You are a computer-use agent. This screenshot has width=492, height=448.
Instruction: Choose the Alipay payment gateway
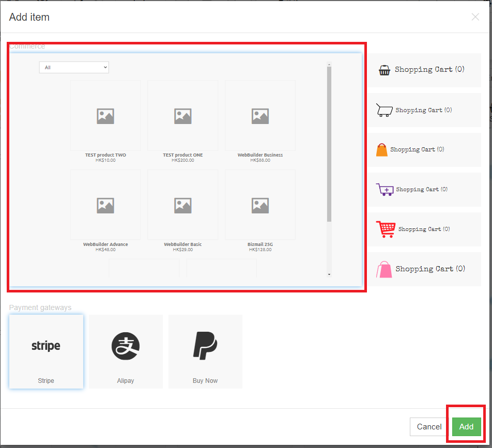point(126,351)
